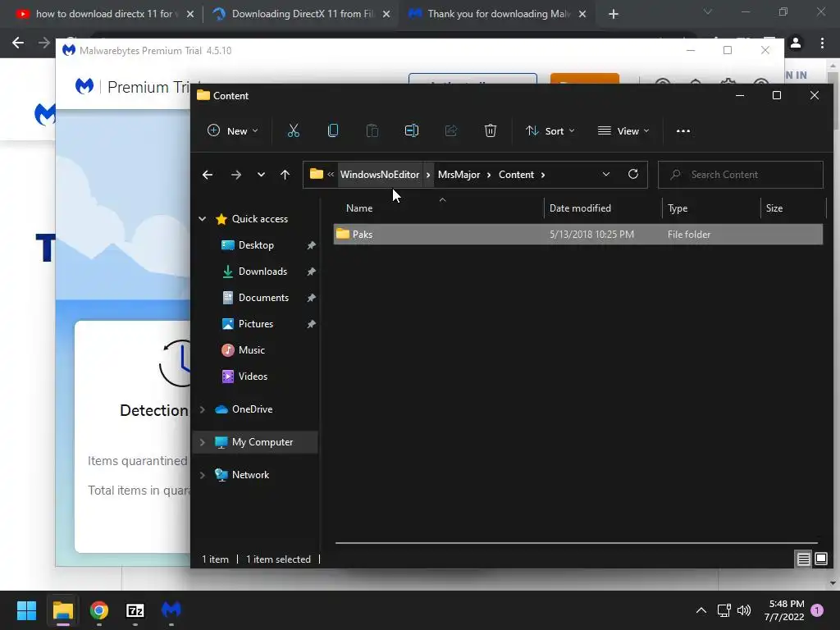The height and width of the screenshot is (630, 840).
Task: Close the YouTube DirectX tab
Action: click(x=190, y=14)
